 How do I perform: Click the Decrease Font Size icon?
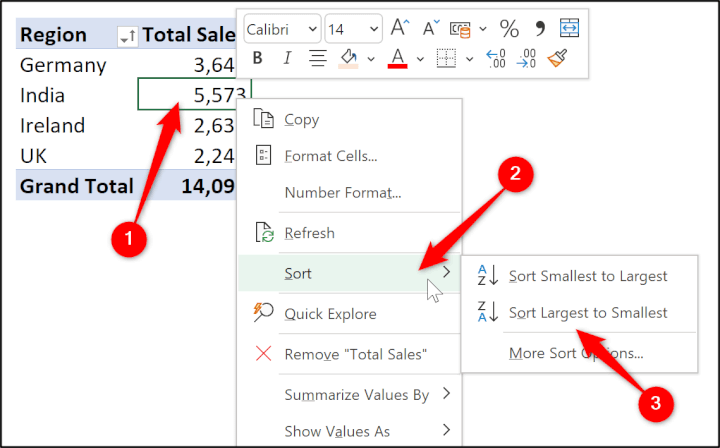(431, 28)
